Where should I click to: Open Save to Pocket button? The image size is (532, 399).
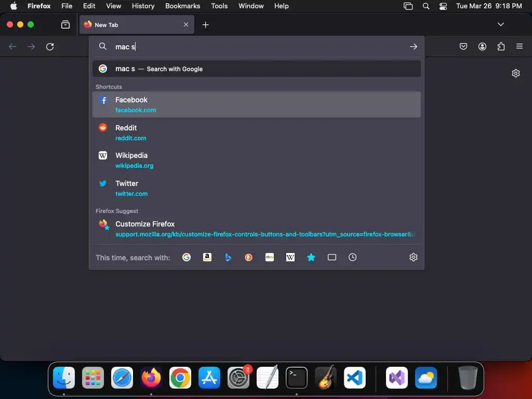tap(463, 46)
